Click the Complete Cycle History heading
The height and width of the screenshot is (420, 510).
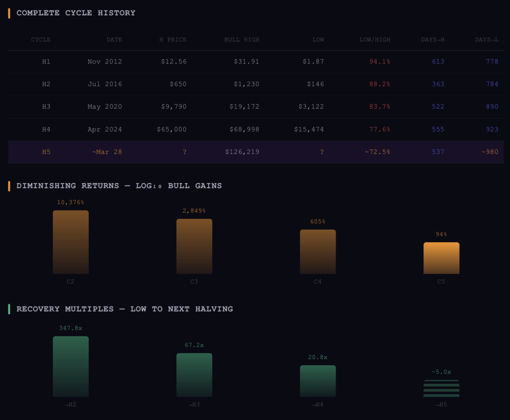pos(76,13)
